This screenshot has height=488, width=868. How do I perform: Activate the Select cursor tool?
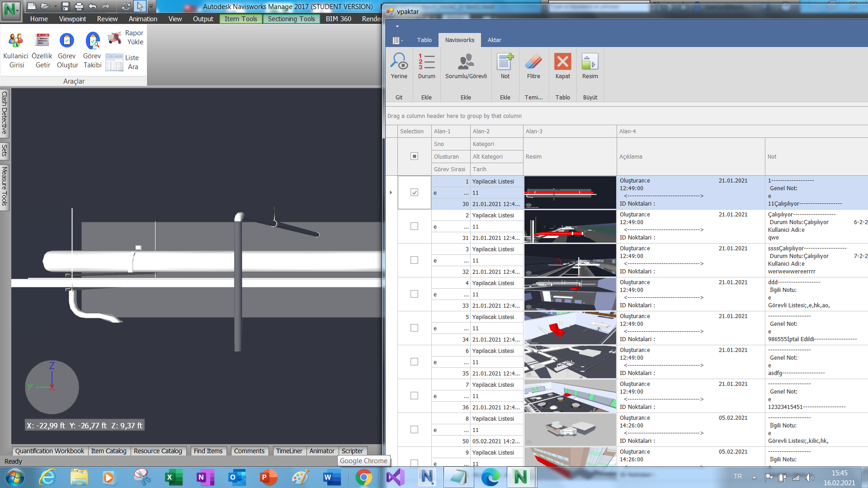click(140, 6)
